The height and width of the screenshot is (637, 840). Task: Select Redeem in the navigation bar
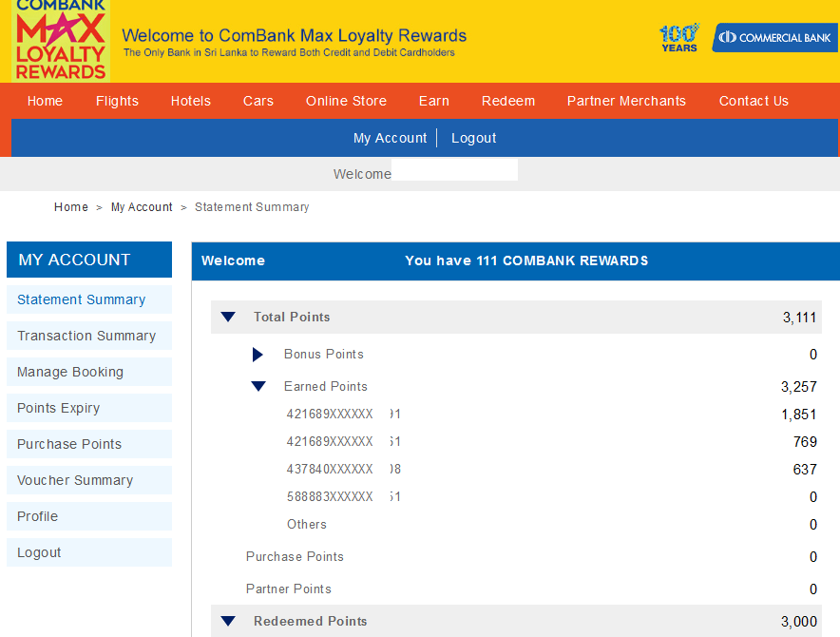click(x=508, y=101)
